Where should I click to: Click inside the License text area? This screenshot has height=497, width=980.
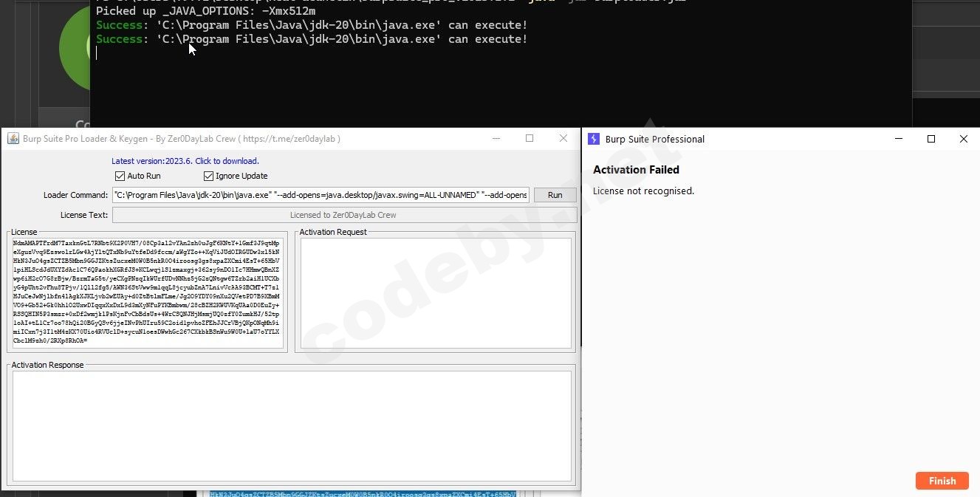[x=146, y=292]
